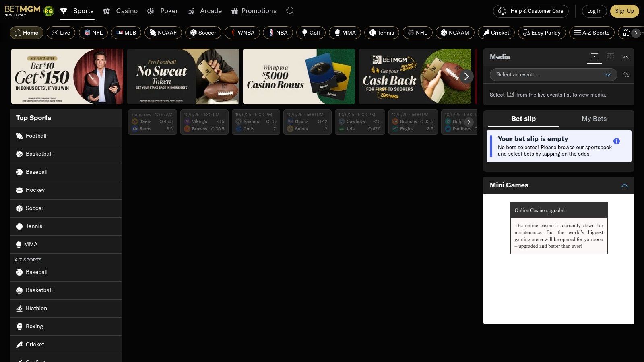Select Golf in sports navigation
This screenshot has width=644, height=362.
click(311, 33)
